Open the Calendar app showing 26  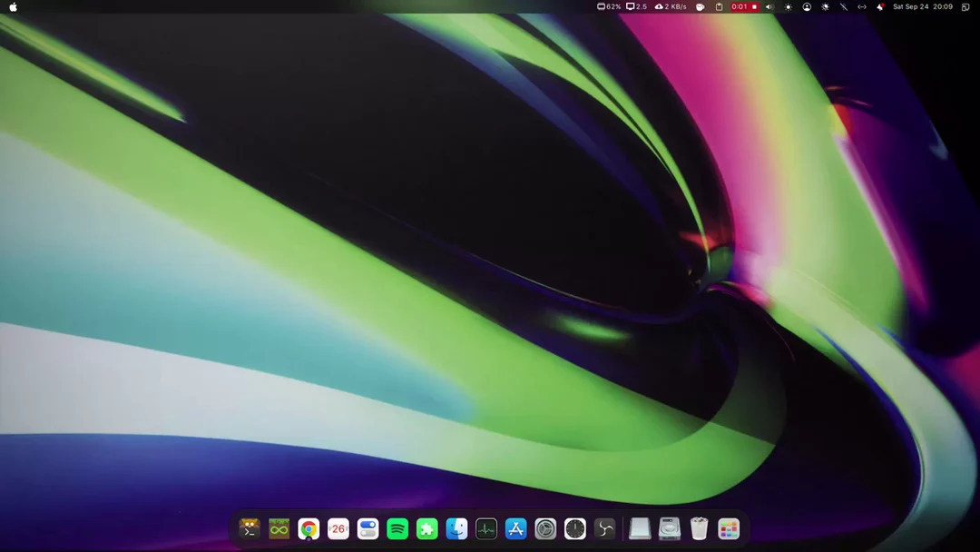click(338, 528)
